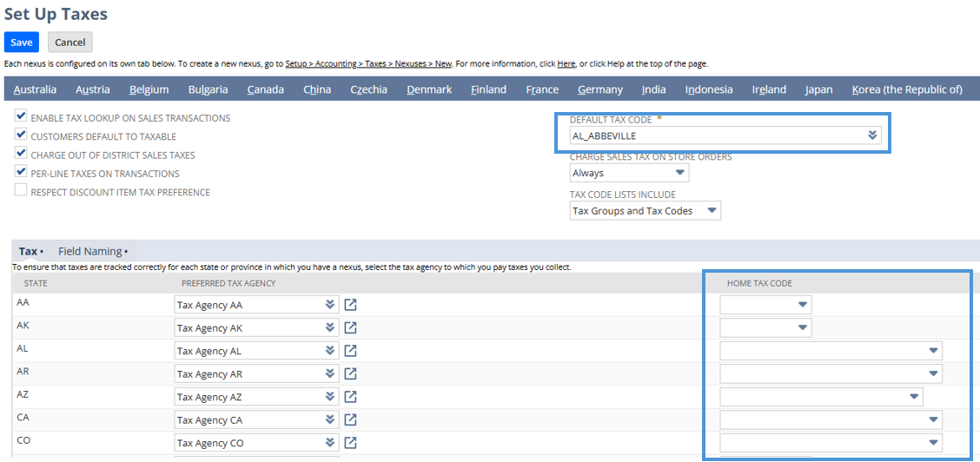Switch to the France nexus tab
This screenshot has width=980, height=462.
click(x=542, y=89)
